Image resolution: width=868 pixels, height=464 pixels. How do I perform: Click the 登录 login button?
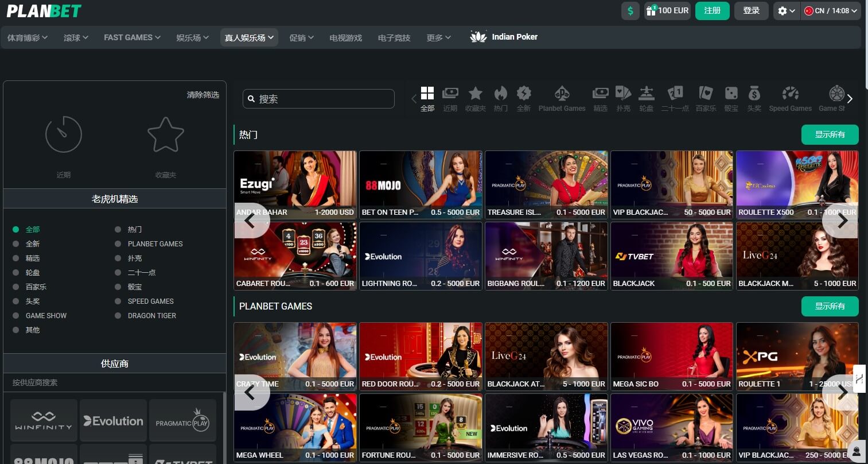pos(751,10)
